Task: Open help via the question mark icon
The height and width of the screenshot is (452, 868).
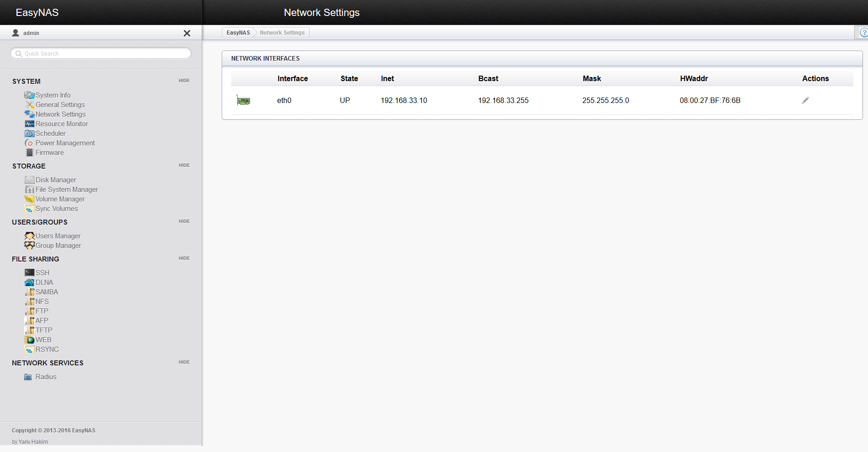Action: 863,33
